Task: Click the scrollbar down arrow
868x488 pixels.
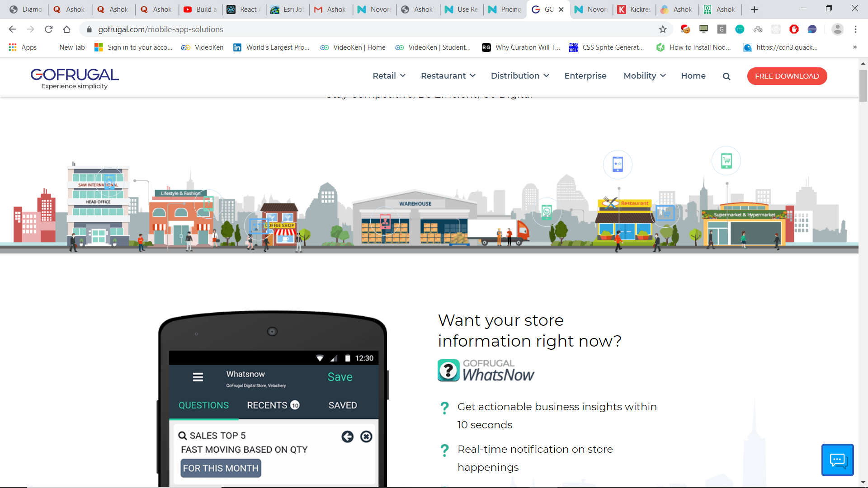Action: coord(863,483)
